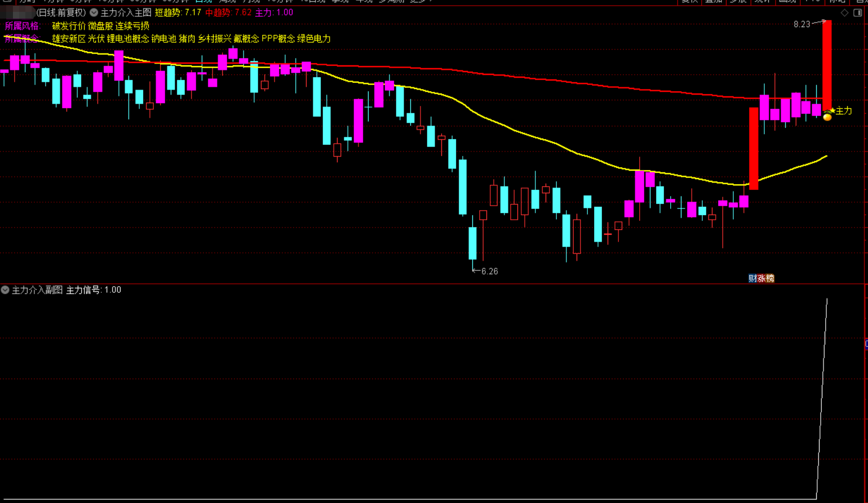Click the (日线.前复权) period label
The width and height of the screenshot is (868, 503).
(x=61, y=12)
